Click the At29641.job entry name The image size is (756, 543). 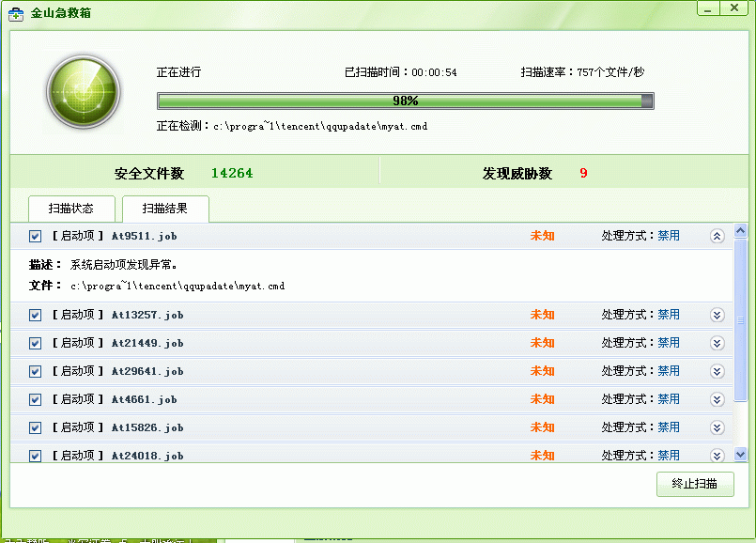(x=147, y=372)
